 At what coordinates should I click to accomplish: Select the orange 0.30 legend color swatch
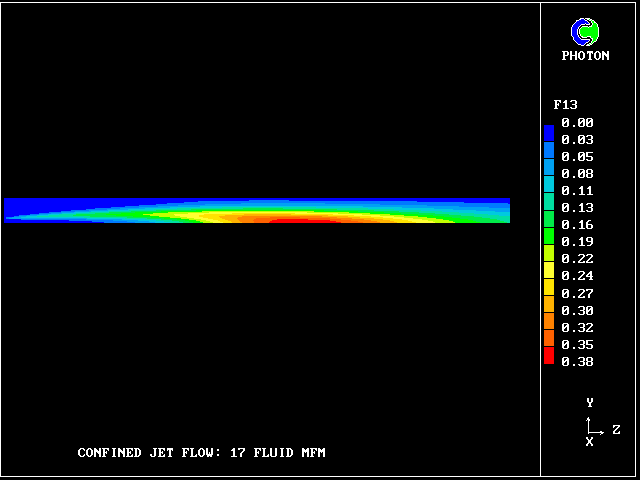coord(549,306)
